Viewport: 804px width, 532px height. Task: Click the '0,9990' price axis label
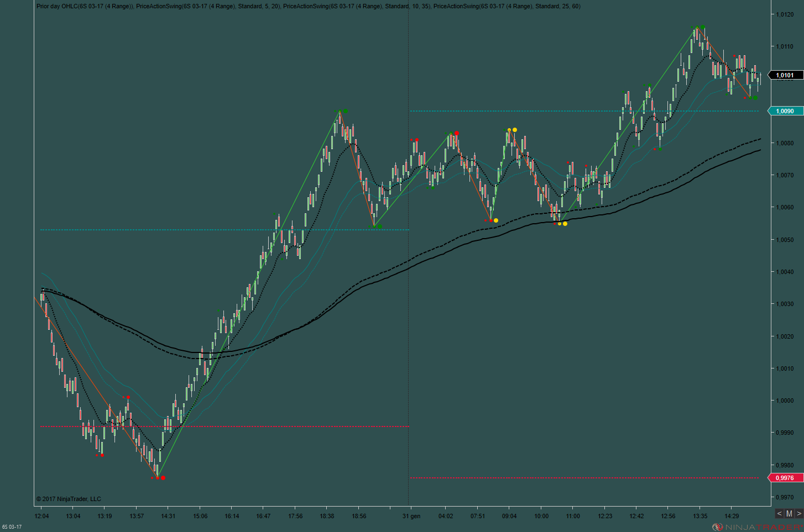pyautogui.click(x=785, y=433)
